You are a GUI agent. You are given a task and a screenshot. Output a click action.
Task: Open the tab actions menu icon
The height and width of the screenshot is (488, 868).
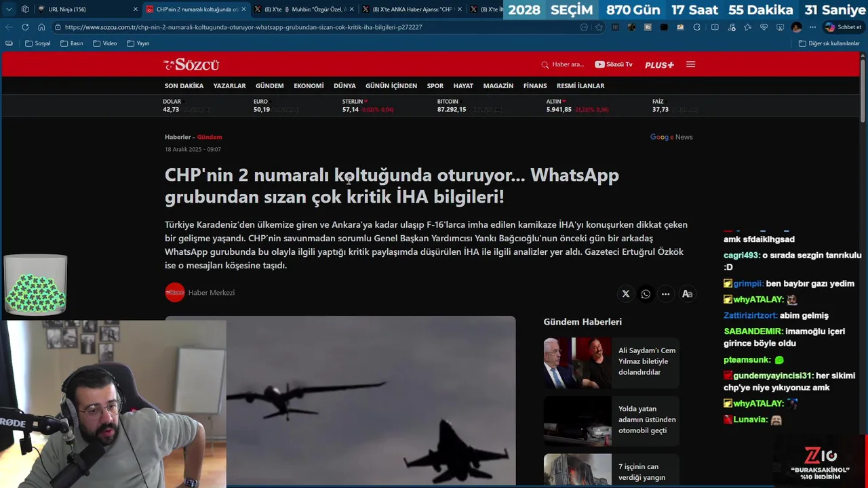(x=9, y=9)
